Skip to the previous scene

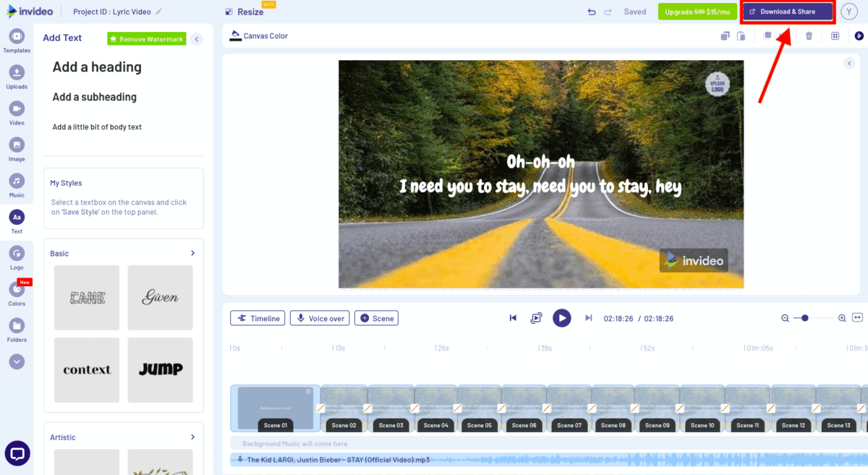[513, 318]
